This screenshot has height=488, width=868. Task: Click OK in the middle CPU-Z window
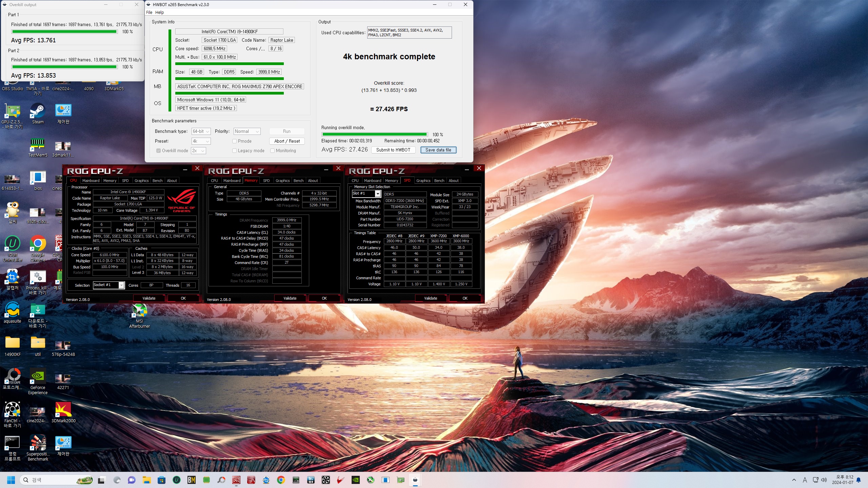click(324, 298)
